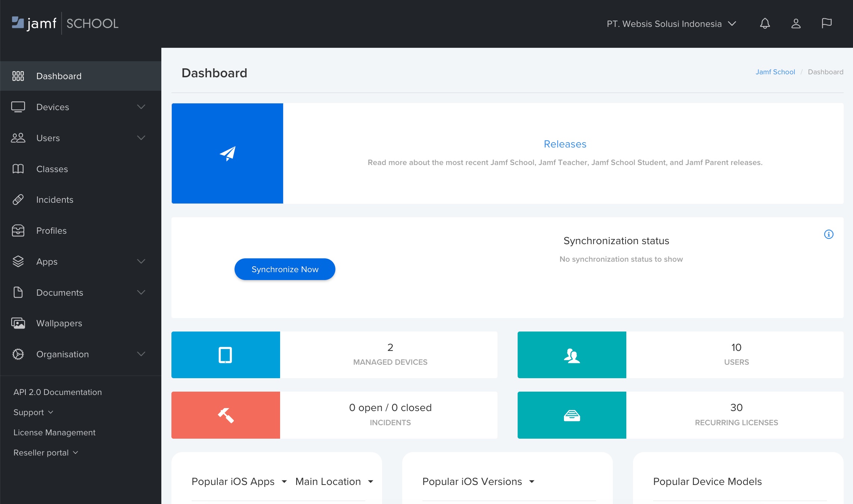The width and height of the screenshot is (853, 504).
Task: Click the Wallpapers icon in sidebar
Action: point(18,323)
